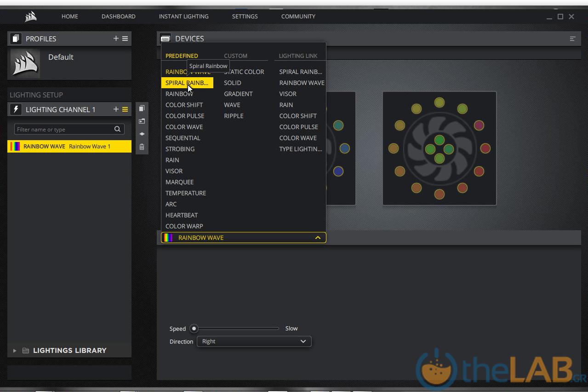Choose COLOR PULSE in Predefined column
This screenshot has height=392, width=588.
(185, 116)
